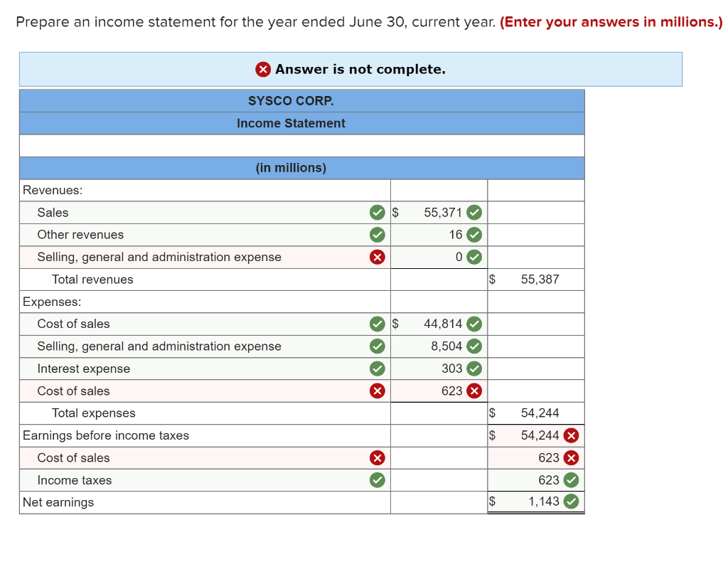Click red X next to 623 in Cost of sales row

[571, 457]
